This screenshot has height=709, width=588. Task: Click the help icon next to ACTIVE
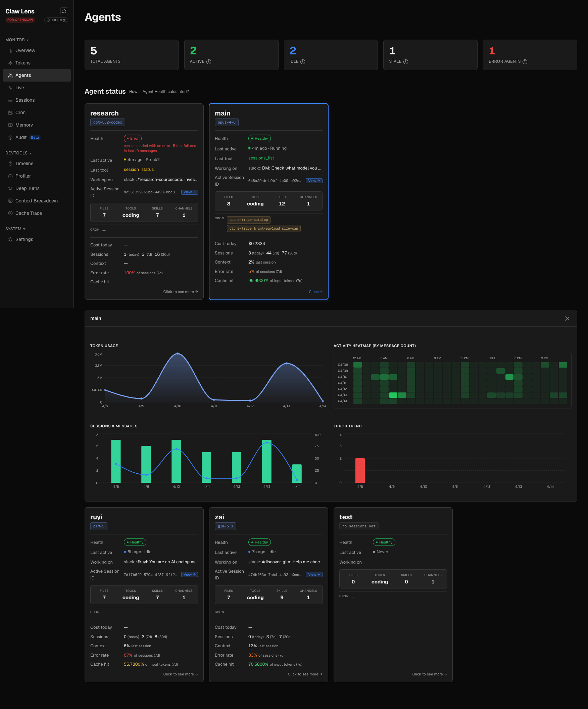(x=209, y=62)
